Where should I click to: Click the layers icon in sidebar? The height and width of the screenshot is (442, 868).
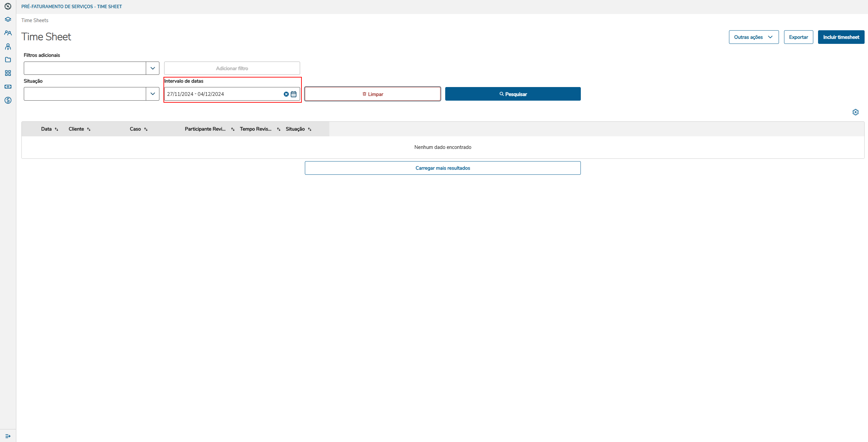point(8,19)
